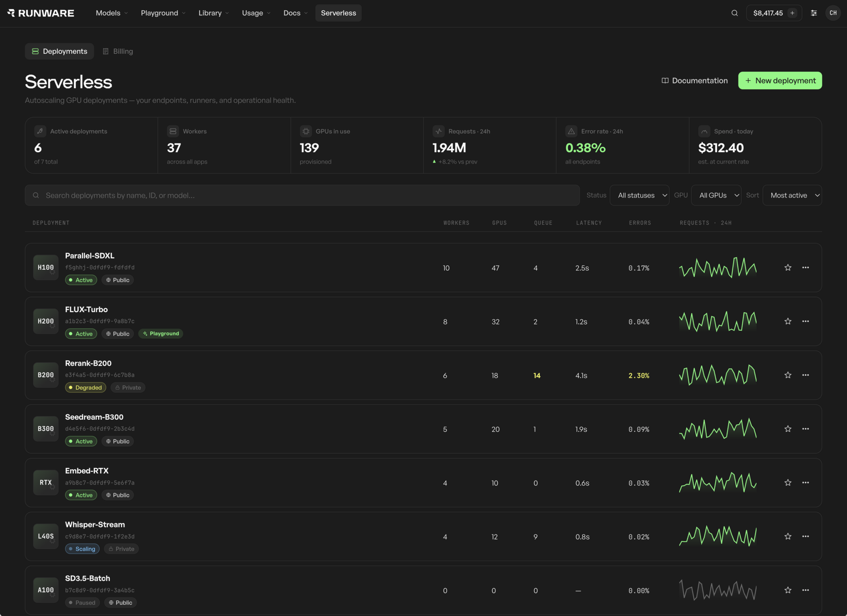Click deployment ID a9b8c7-0dfdf9-5e6f7a

pyautogui.click(x=100, y=483)
